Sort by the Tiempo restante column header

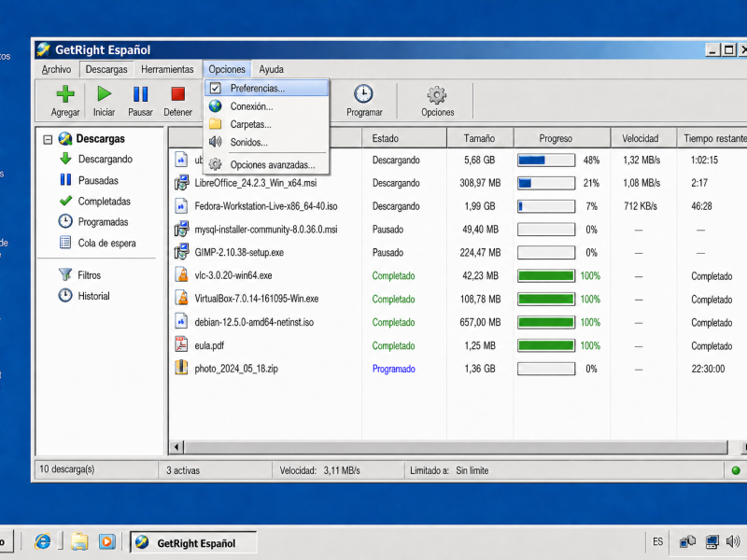712,138
